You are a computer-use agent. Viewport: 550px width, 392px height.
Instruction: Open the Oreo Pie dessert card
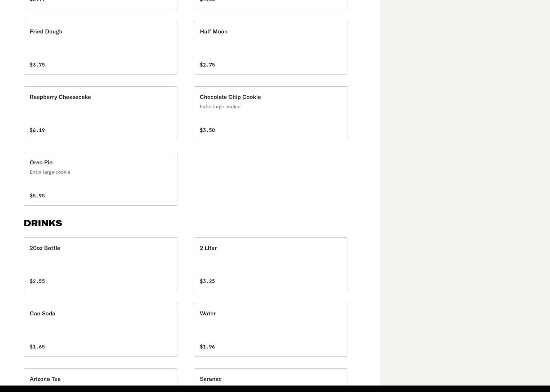pyautogui.click(x=101, y=179)
